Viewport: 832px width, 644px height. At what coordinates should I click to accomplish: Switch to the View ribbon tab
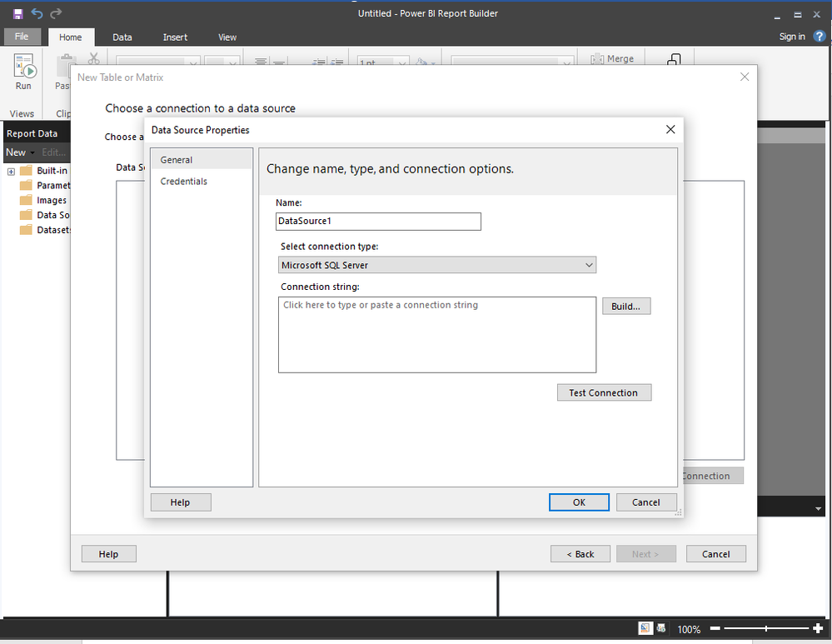point(227,37)
